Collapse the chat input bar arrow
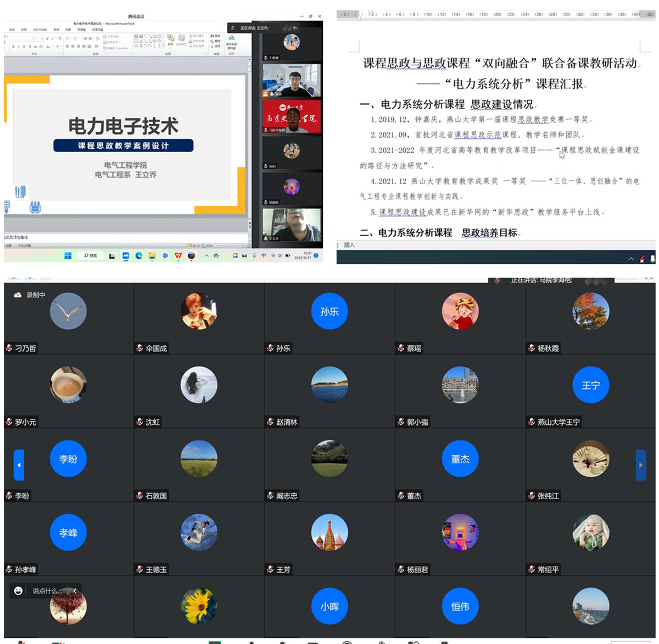The height and width of the screenshot is (644, 659). tap(75, 591)
